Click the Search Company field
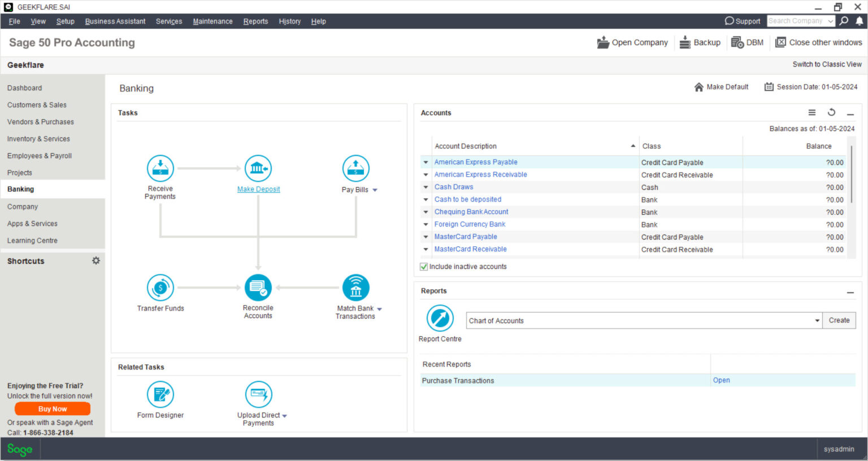The height and width of the screenshot is (461, 868). pos(797,20)
